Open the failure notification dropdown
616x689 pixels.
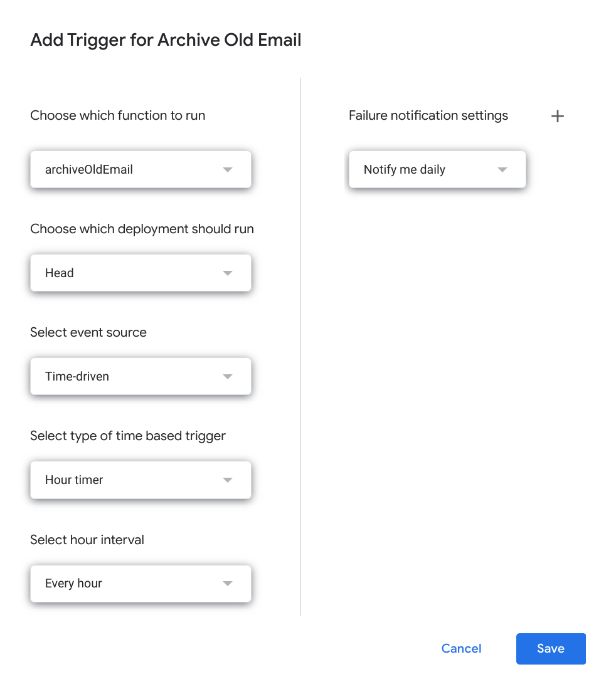(437, 169)
